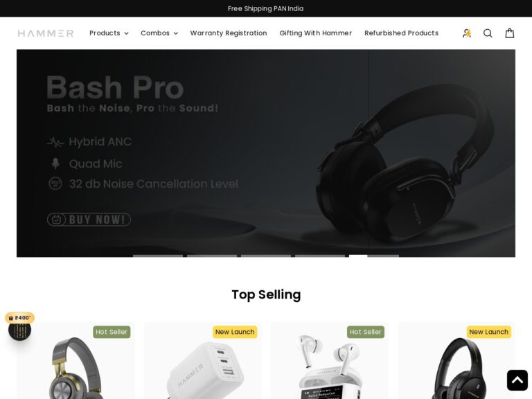Click the chevron next to Products

point(126,33)
